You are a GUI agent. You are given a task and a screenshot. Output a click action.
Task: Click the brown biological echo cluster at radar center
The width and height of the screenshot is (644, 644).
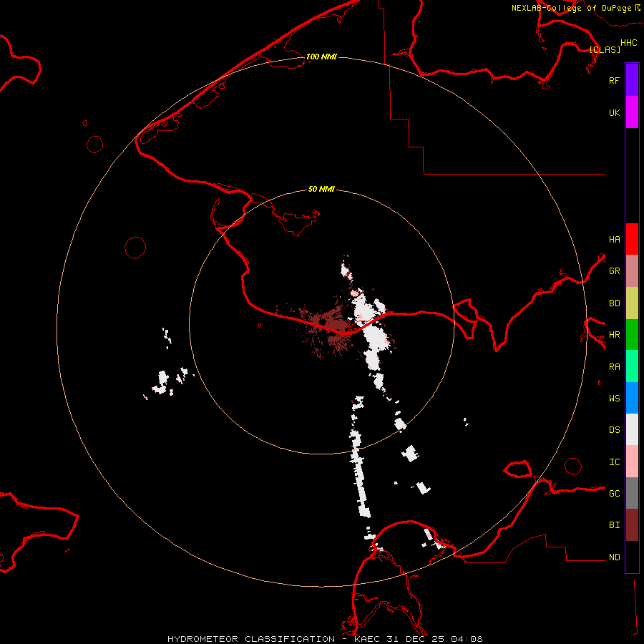click(x=327, y=330)
